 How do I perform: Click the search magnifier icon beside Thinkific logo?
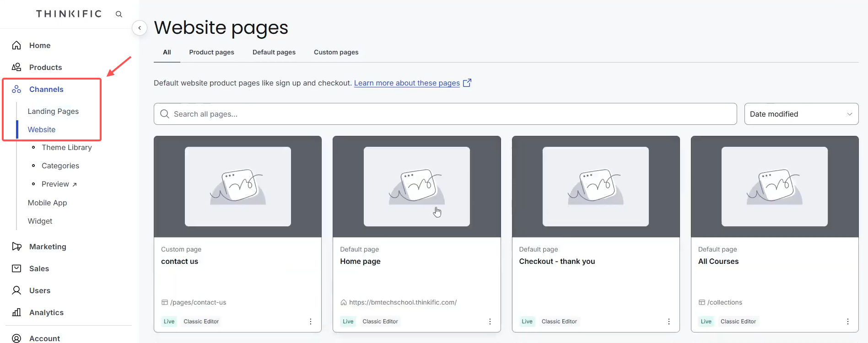[119, 14]
